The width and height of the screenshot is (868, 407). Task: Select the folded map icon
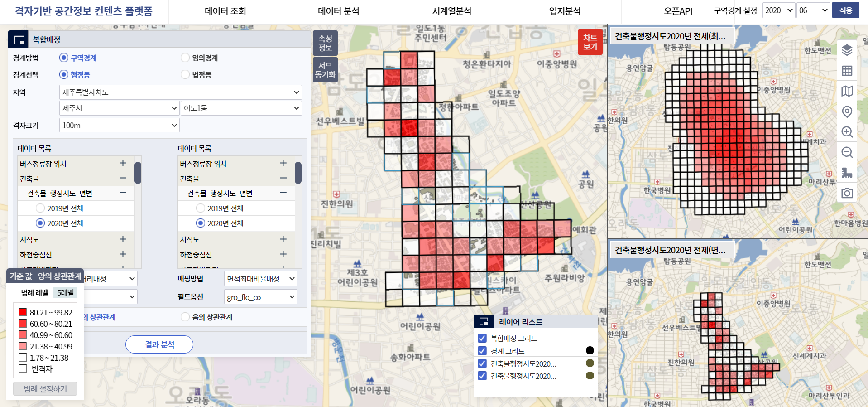[847, 91]
